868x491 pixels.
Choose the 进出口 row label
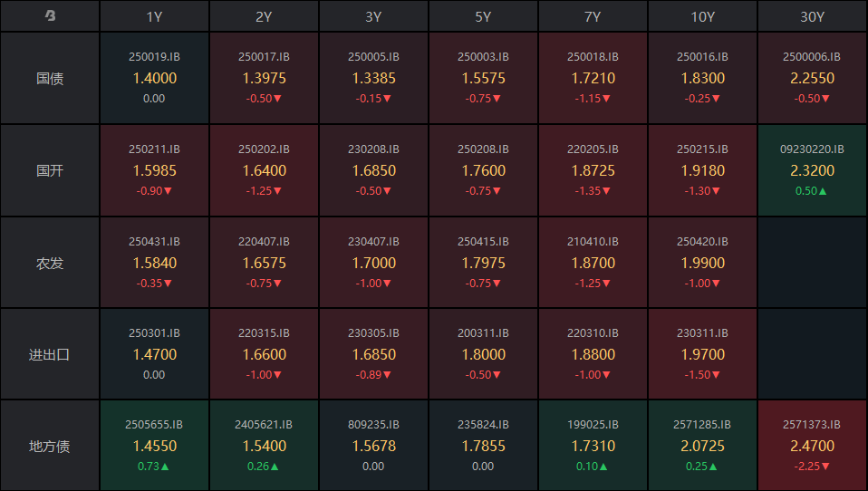point(50,354)
